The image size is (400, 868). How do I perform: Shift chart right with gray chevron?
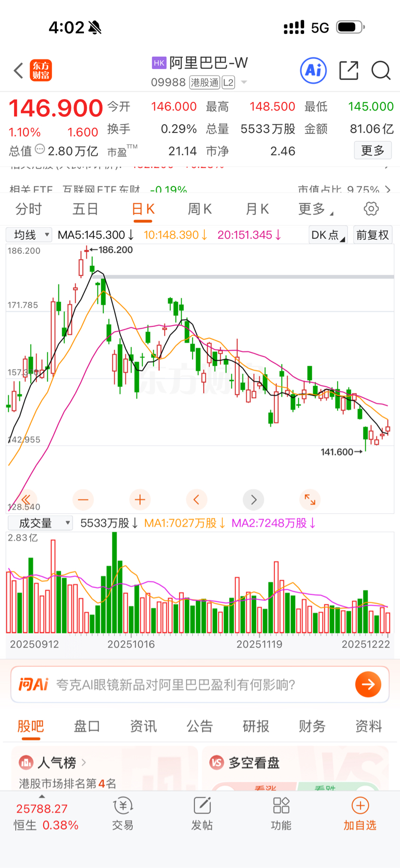click(254, 499)
